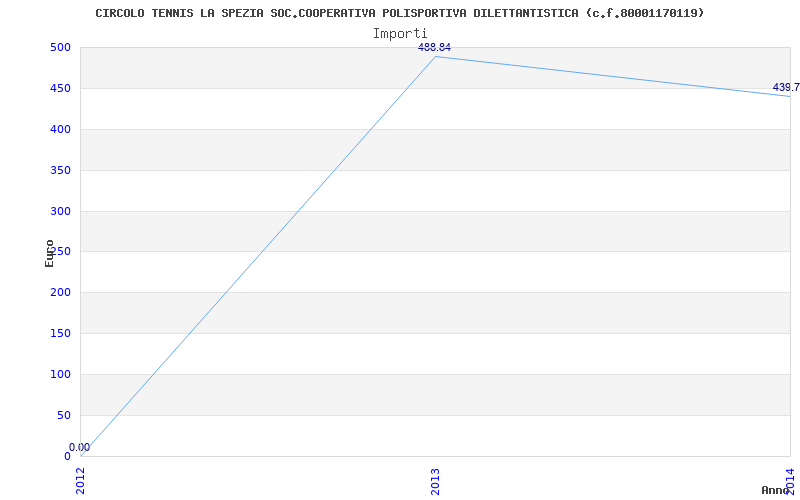
Task: Click the 450 y-axis tick label
Action: 60,88
